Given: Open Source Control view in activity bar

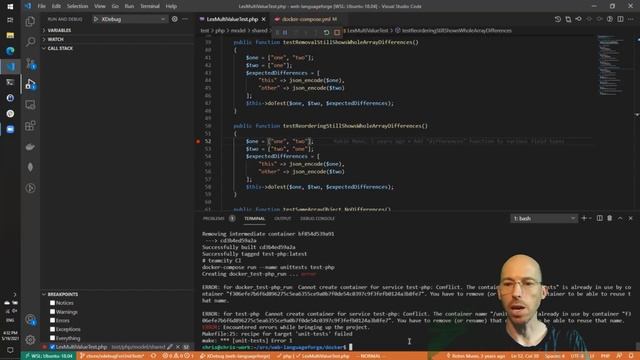Looking at the screenshot, I should click(30, 63).
